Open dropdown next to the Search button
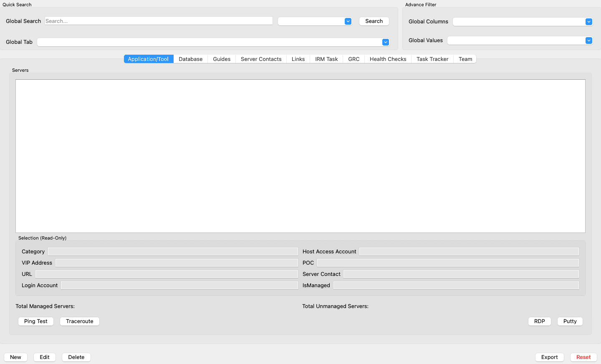The width and height of the screenshot is (601, 364). (x=348, y=21)
